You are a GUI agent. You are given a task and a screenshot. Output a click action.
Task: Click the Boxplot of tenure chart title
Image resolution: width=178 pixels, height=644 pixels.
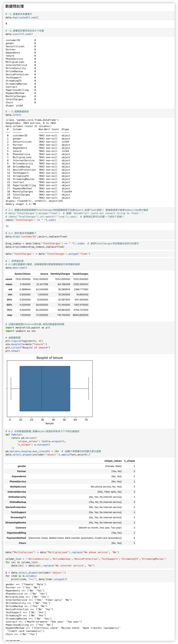50,358
